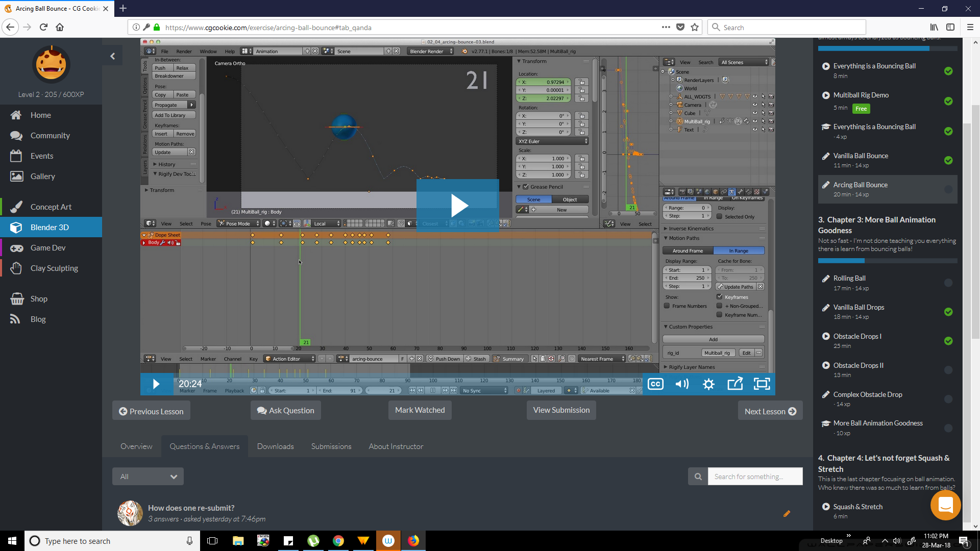
Task: Open the orange chat support bubble
Action: coord(945,505)
